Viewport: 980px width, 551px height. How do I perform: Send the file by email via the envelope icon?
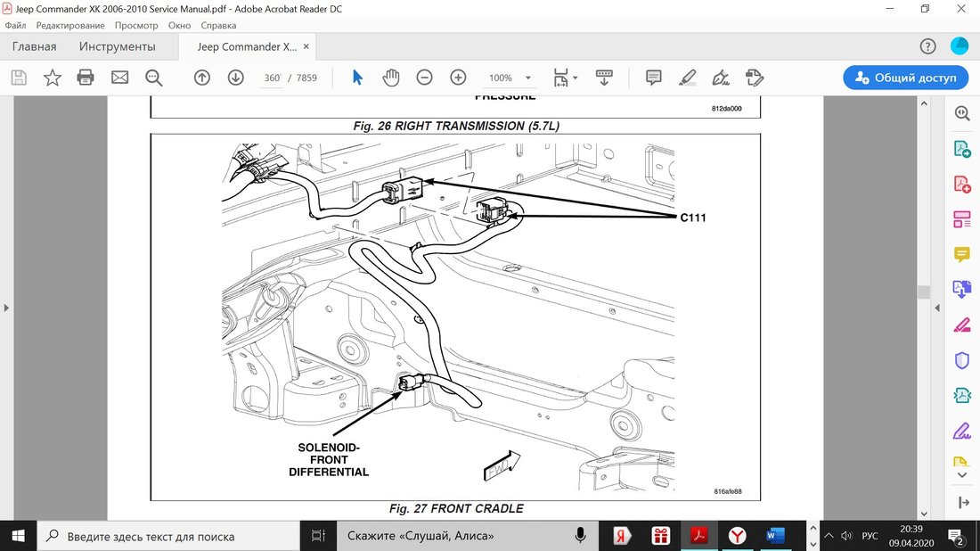coord(120,78)
